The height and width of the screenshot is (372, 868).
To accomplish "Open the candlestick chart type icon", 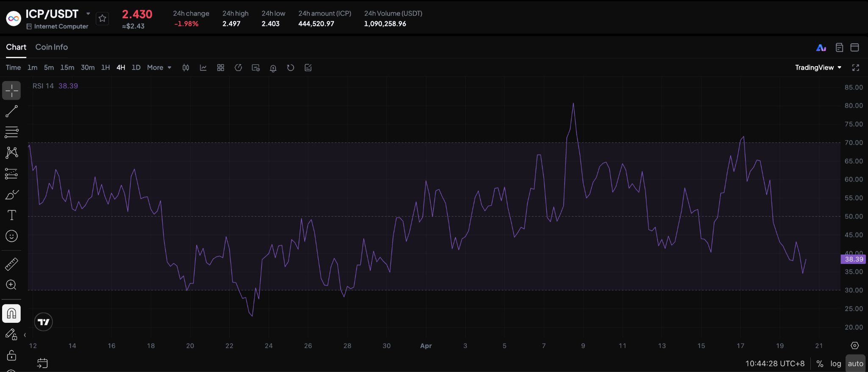I will pyautogui.click(x=186, y=68).
